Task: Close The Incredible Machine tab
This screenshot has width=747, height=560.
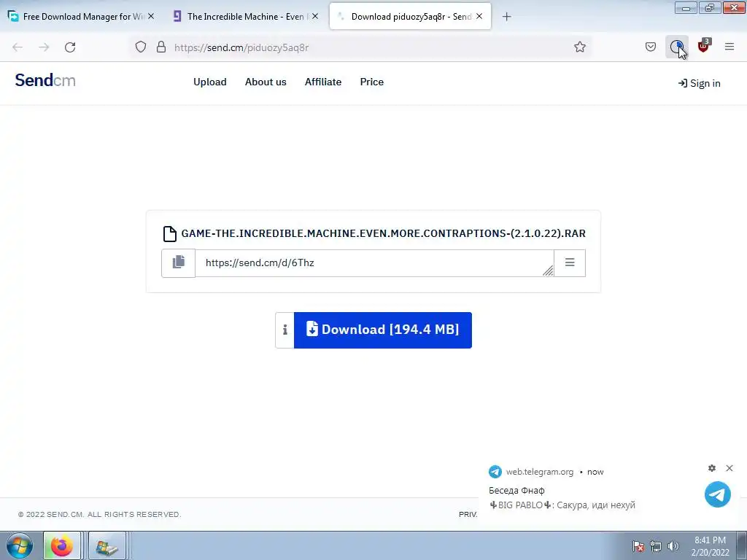Action: tap(315, 16)
